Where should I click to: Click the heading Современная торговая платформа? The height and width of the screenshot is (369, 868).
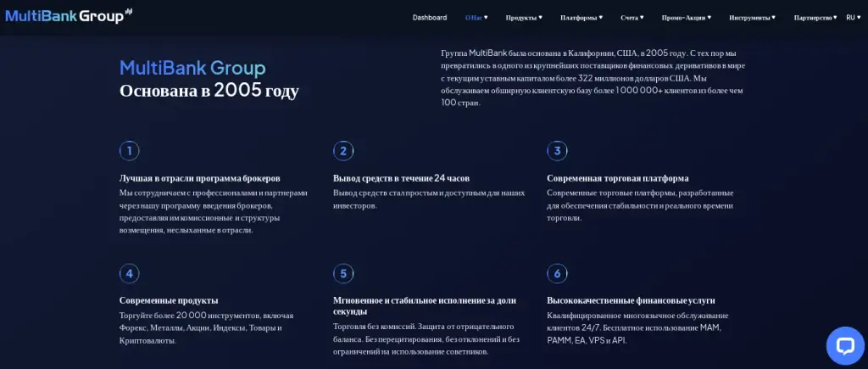point(618,178)
